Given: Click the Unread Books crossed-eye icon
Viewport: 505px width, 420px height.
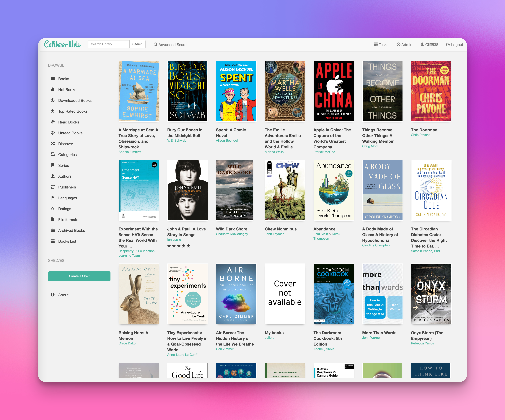Looking at the screenshot, I should [x=53, y=133].
